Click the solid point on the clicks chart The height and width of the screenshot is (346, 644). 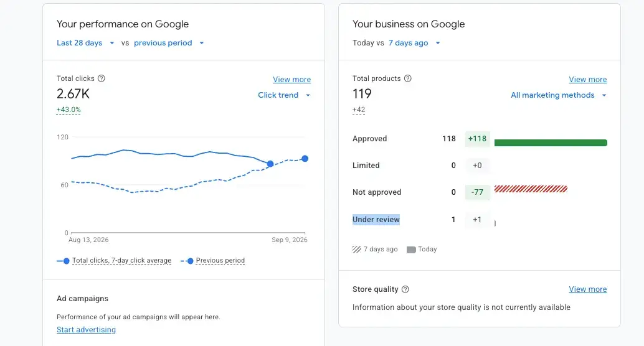point(270,164)
